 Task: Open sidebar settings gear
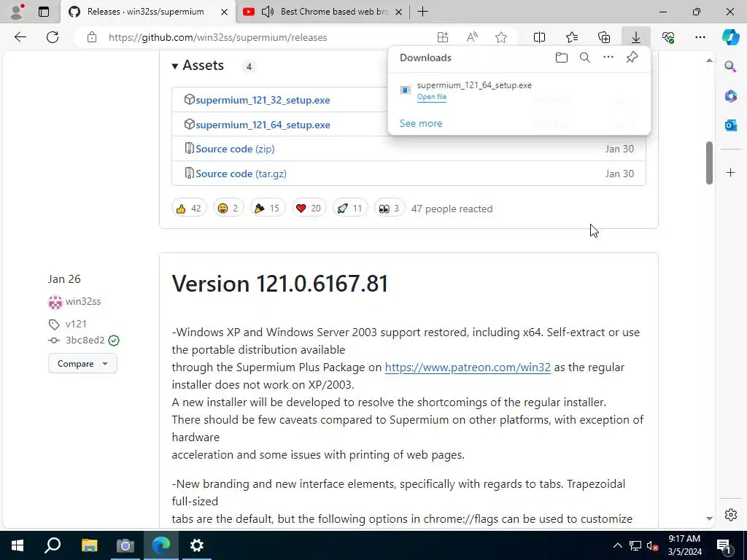point(730,515)
